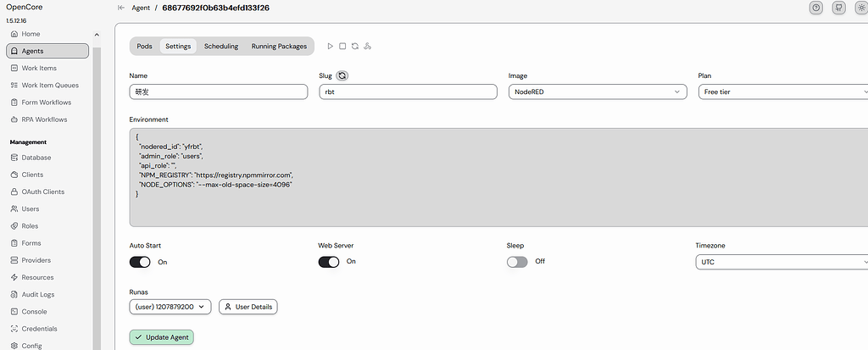This screenshot has width=868, height=350.
Task: Click the webhook icon next to restart
Action: tap(367, 47)
